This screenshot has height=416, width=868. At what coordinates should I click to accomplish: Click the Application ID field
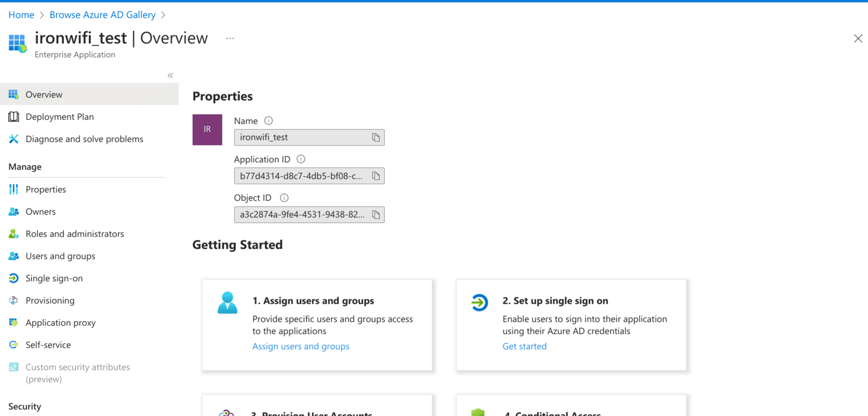(x=309, y=176)
